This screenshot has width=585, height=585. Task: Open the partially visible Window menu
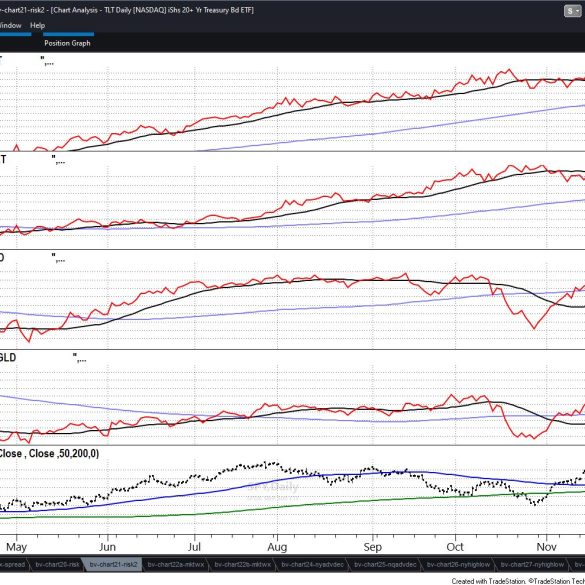[x=10, y=25]
